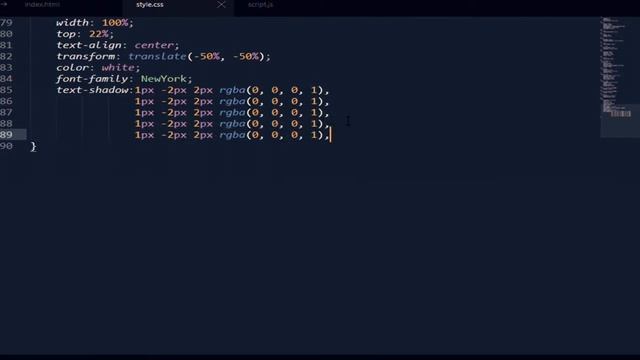Image resolution: width=640 pixels, height=360 pixels.
Task: Click rgba on line 89
Action: click(x=233, y=135)
